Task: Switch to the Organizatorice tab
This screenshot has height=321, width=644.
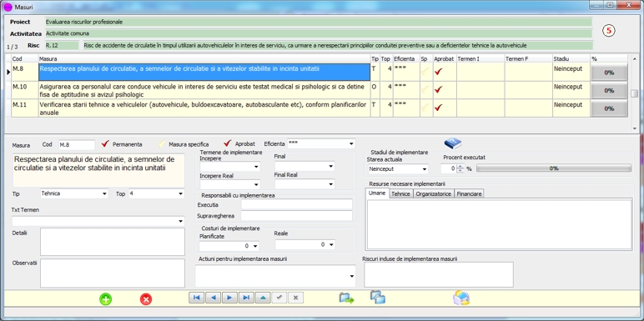Action: coord(434,194)
